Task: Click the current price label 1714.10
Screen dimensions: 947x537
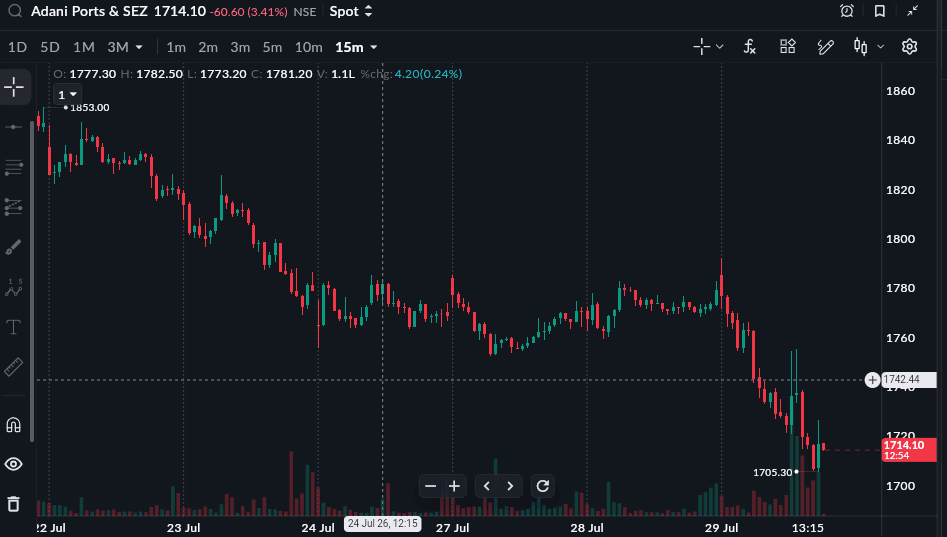Action: 910,450
